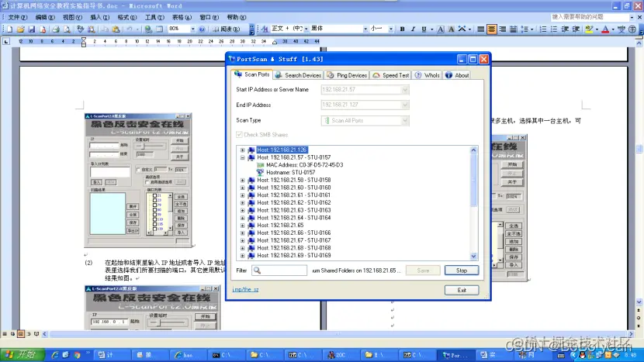
Task: Align text right in Word
Action: tap(502, 29)
